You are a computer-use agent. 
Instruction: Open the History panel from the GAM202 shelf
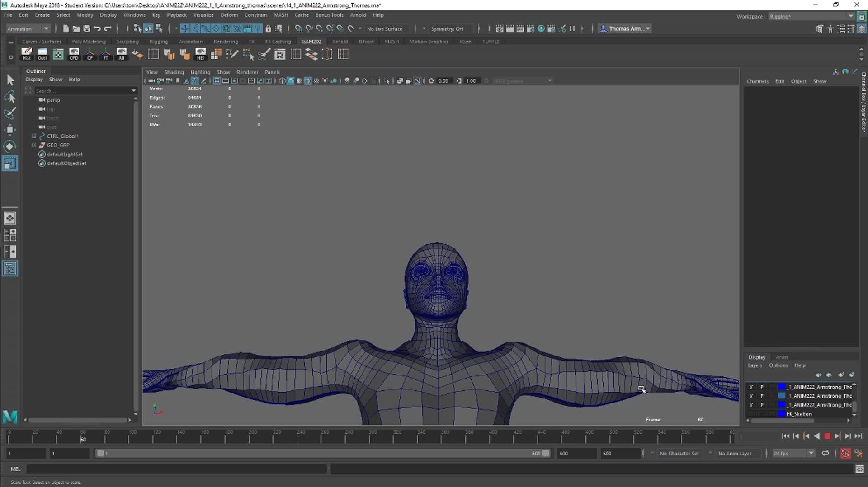pos(27,54)
